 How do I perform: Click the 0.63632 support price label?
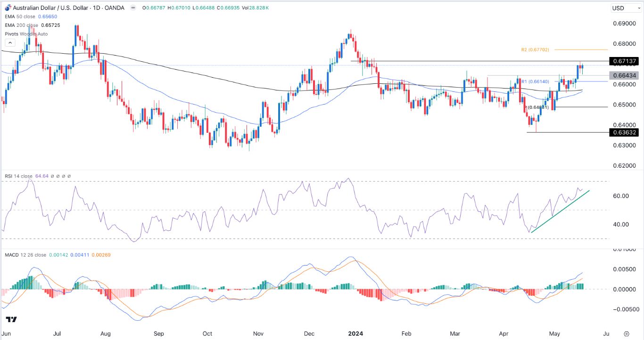[x=623, y=132]
